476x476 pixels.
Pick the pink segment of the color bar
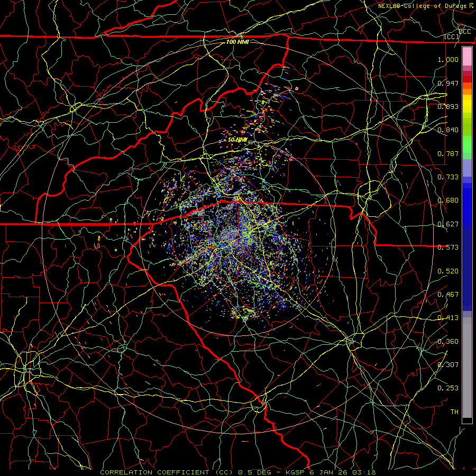click(467, 57)
